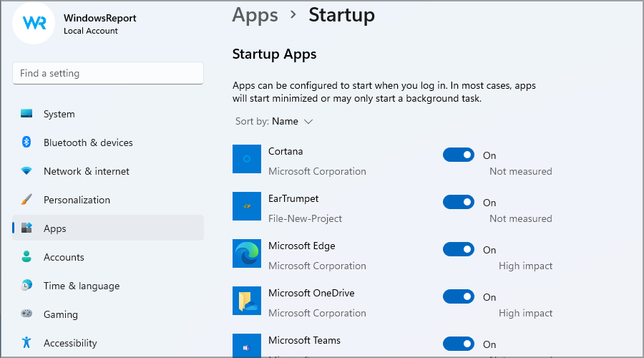Disable Microsoft Teams startup toggle
644x358 pixels.
(459, 344)
